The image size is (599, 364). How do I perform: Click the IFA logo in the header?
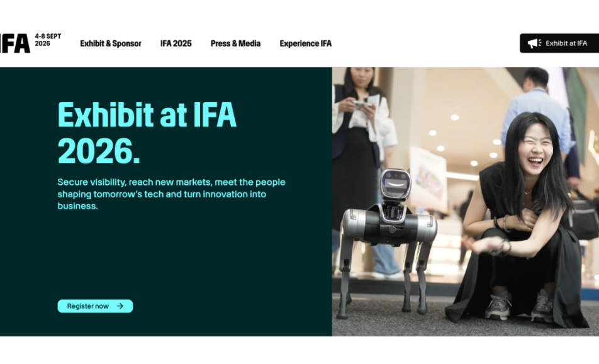pos(15,43)
